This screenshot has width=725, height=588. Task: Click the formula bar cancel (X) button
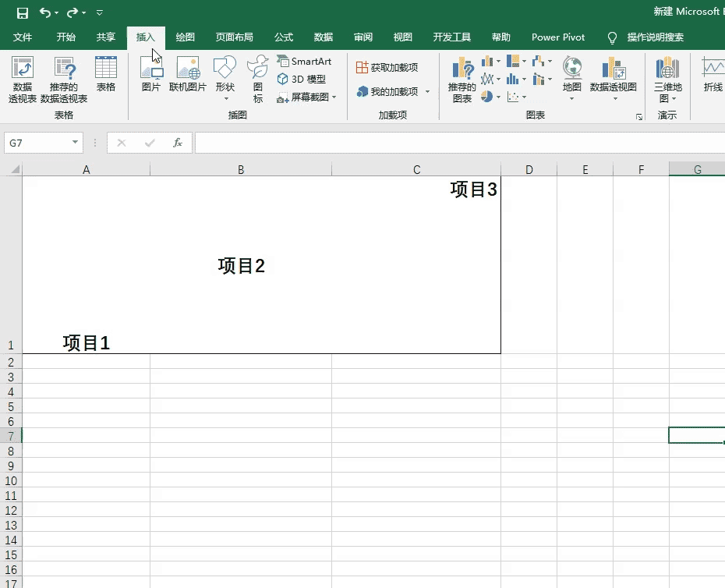tap(122, 143)
